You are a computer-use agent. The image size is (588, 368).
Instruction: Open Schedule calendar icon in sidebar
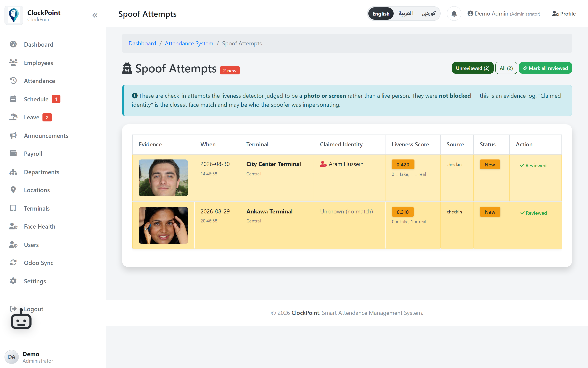(13, 99)
